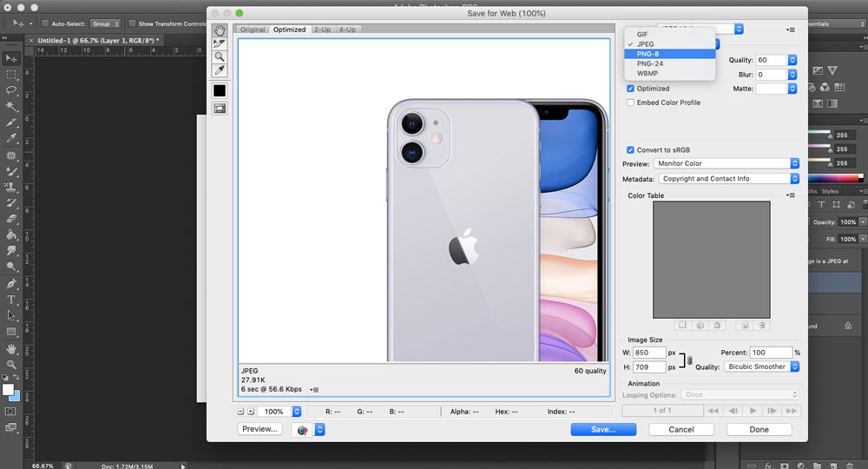Open the zoom level 100% dropdown
The height and width of the screenshot is (469, 868).
[x=296, y=412]
